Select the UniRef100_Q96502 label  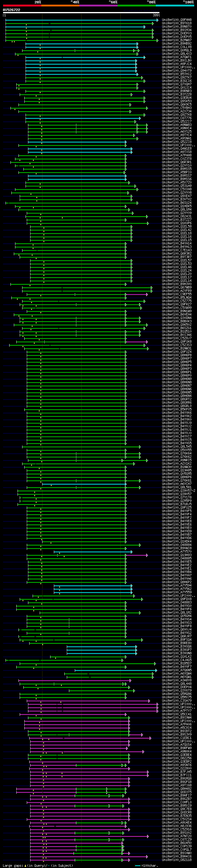pyautogui.click(x=177, y=325)
